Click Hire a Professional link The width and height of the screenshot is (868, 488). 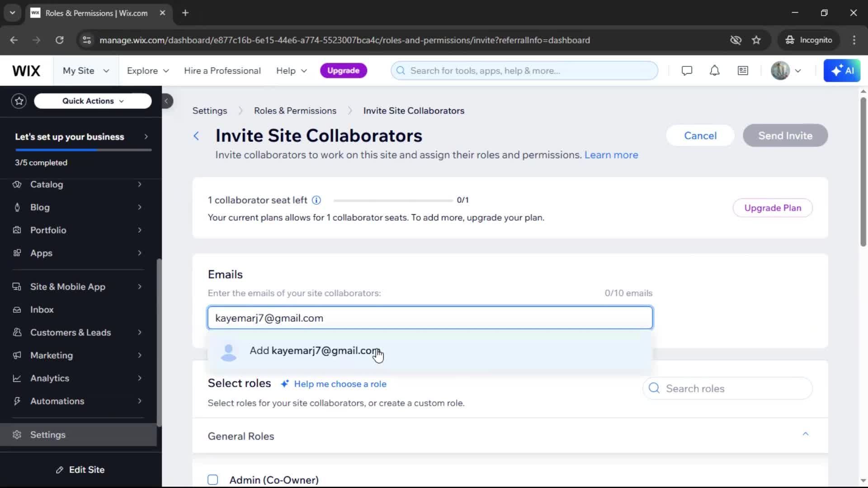(x=222, y=70)
